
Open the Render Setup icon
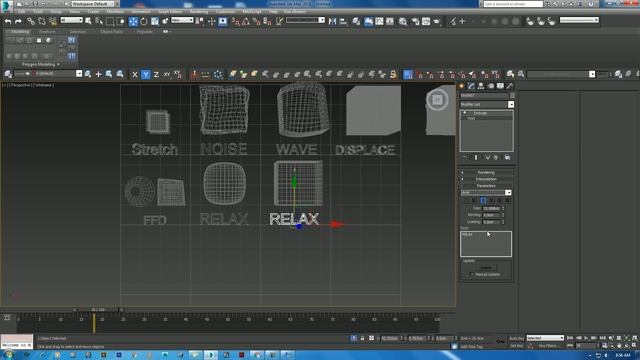click(416, 21)
